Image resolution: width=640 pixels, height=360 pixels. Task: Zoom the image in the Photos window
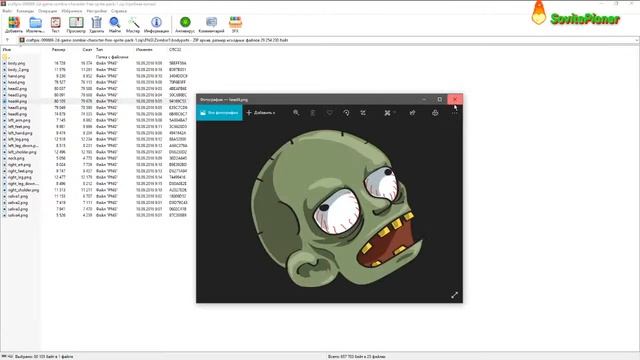[x=296, y=113]
